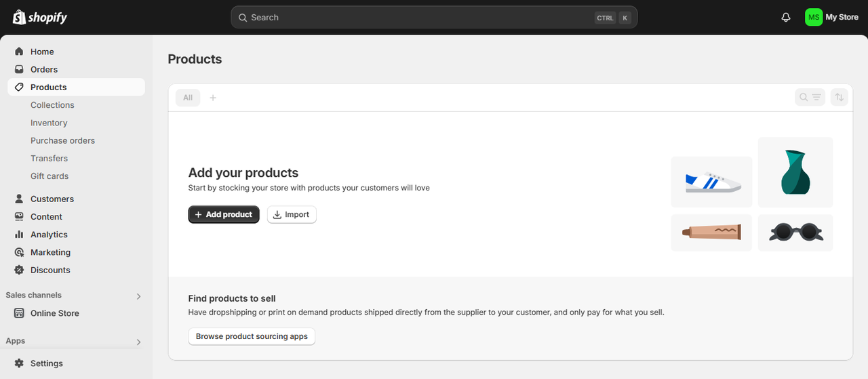Click the K shortcut key badge
This screenshot has height=379, width=868.
click(625, 18)
